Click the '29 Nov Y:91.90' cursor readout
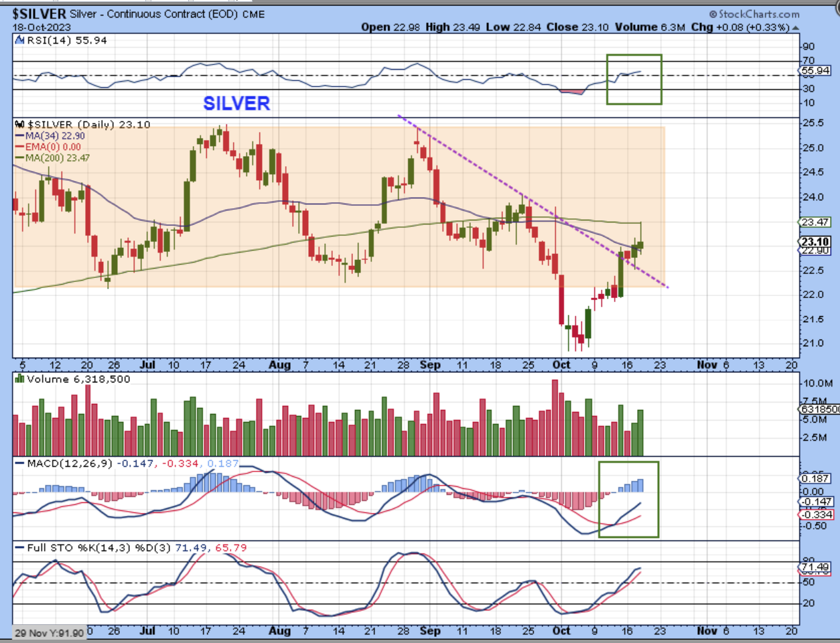 pyautogui.click(x=50, y=633)
